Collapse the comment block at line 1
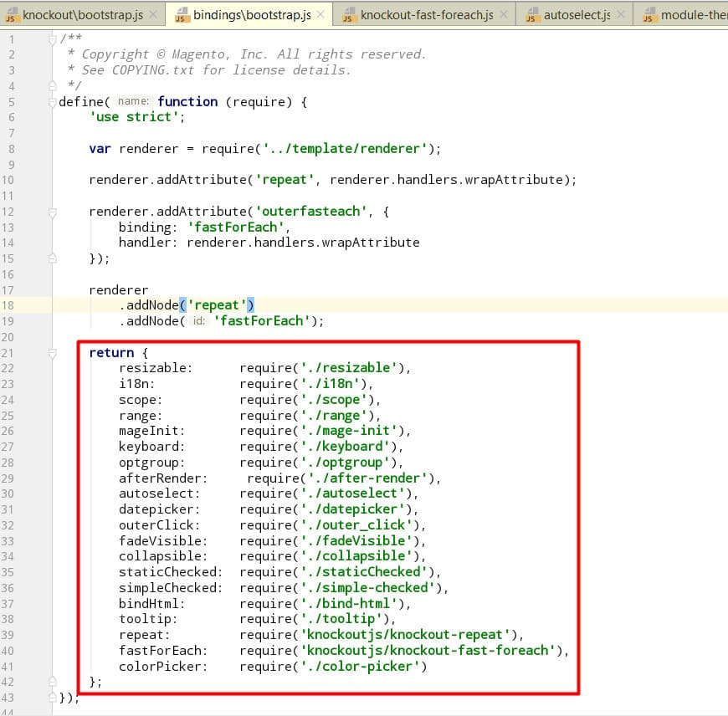Image resolution: width=728 pixels, height=716 pixels. click(53, 39)
